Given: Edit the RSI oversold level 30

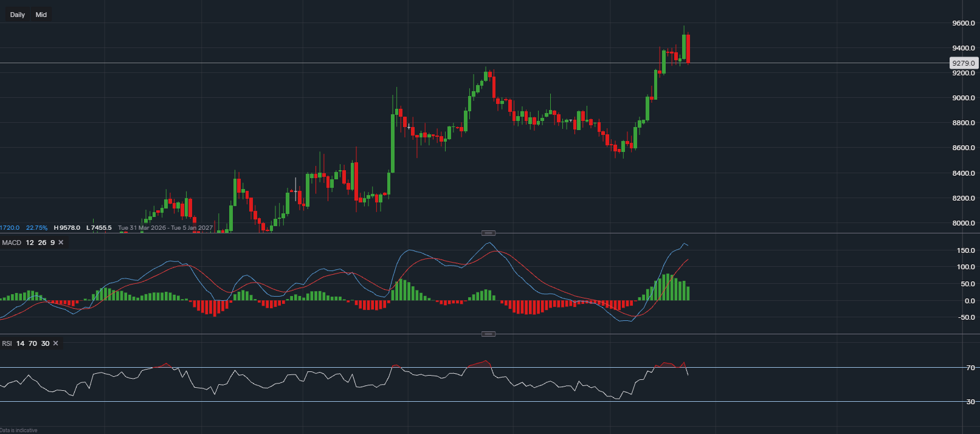Looking at the screenshot, I should point(45,343).
